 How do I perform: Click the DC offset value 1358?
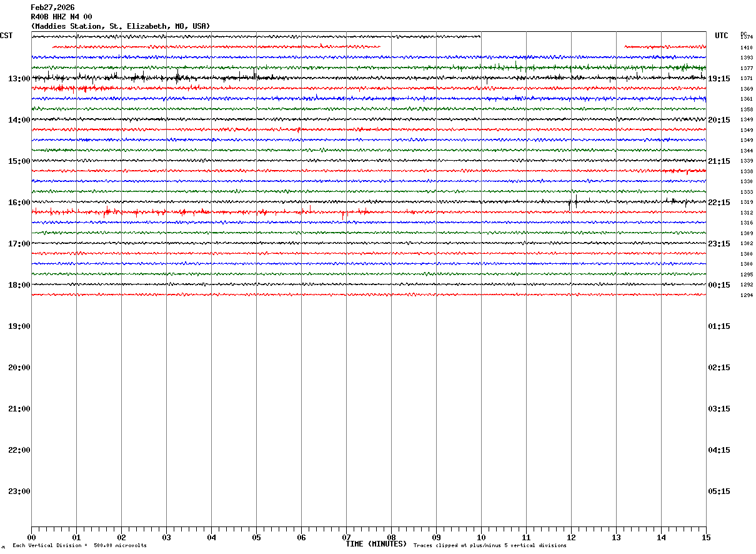(747, 109)
